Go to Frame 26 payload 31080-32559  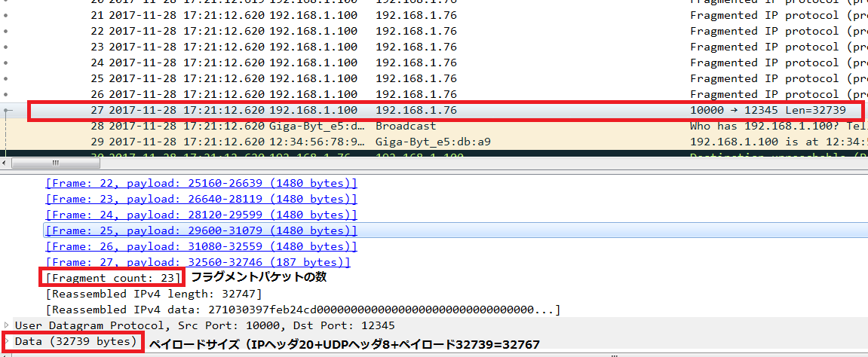pyautogui.click(x=201, y=246)
